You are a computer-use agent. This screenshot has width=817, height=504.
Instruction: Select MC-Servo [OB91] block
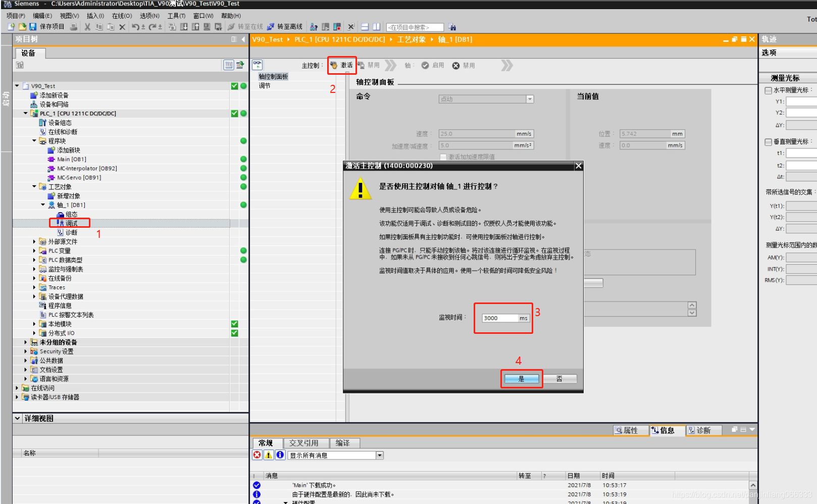coord(79,177)
